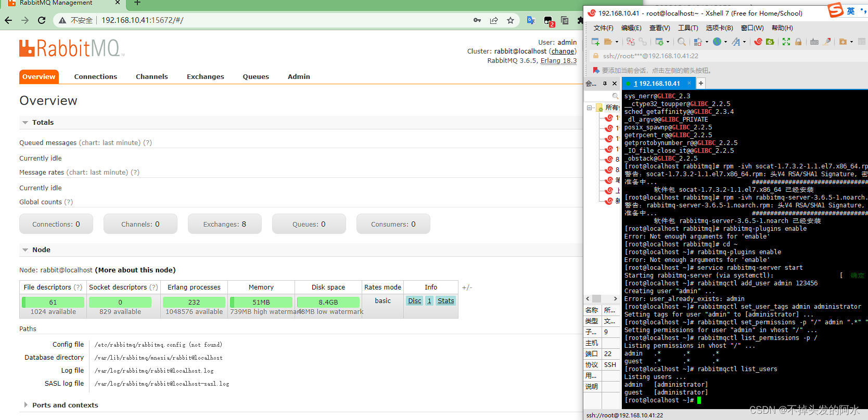The image size is (868, 420).
Task: Switch to RabbitMQ Channels tab
Action: 152,76
